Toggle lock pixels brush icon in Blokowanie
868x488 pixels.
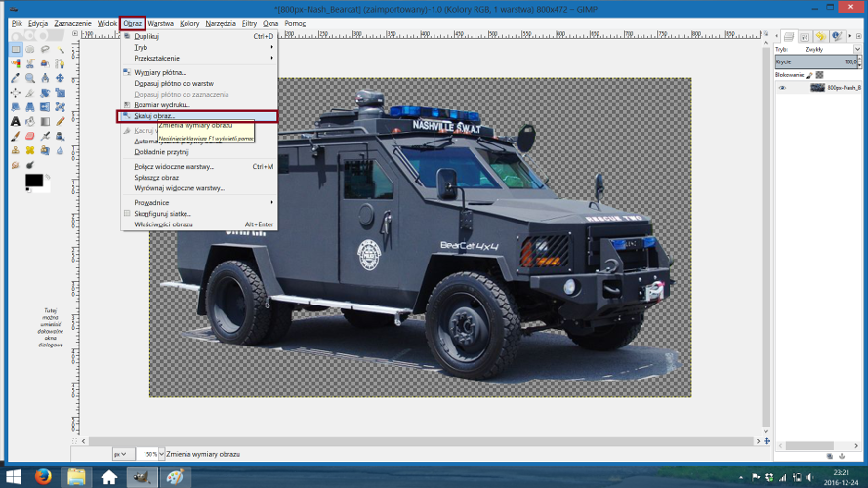(809, 75)
